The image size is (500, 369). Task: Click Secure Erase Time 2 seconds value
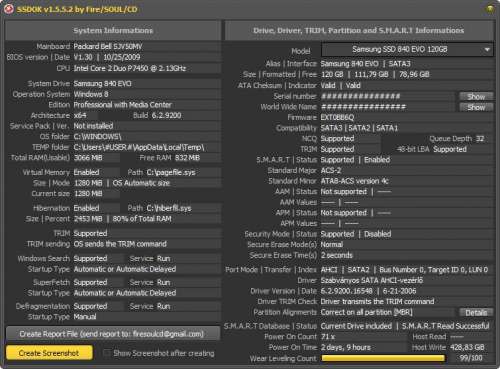click(336, 255)
